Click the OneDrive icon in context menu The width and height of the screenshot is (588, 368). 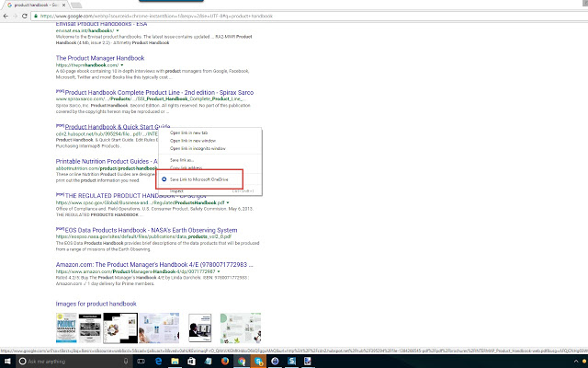click(x=164, y=179)
